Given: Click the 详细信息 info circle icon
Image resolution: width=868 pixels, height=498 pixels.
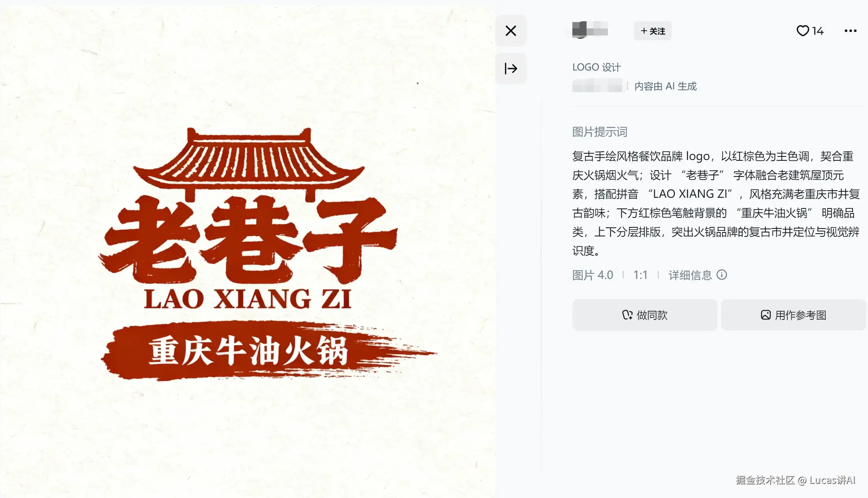Looking at the screenshot, I should [x=721, y=275].
